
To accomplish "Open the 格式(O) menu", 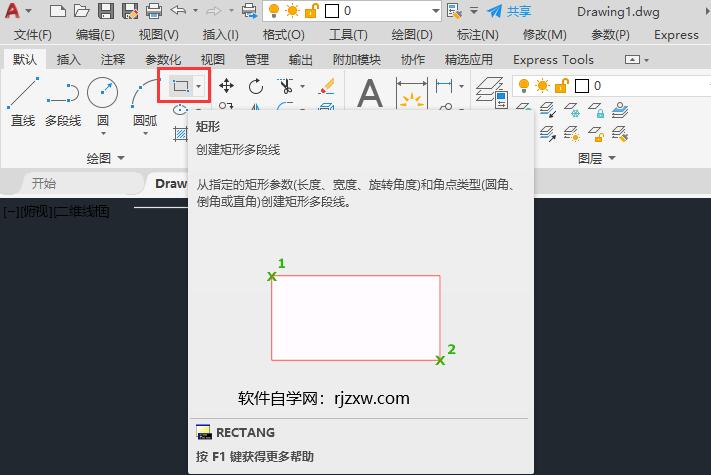I will tap(284, 35).
